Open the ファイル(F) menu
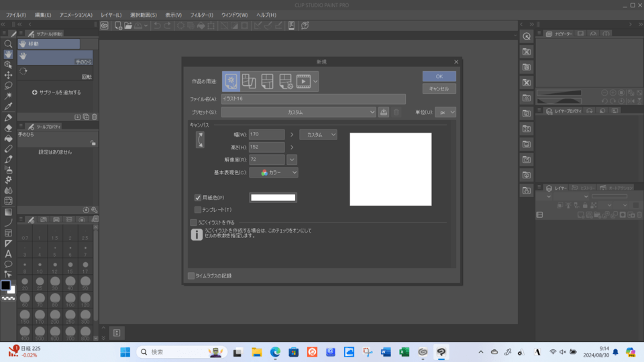This screenshot has height=362, width=644. [16, 15]
